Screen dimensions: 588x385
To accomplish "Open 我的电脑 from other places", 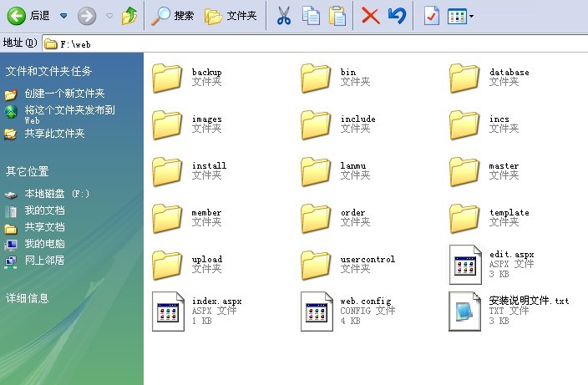I will click(44, 244).
